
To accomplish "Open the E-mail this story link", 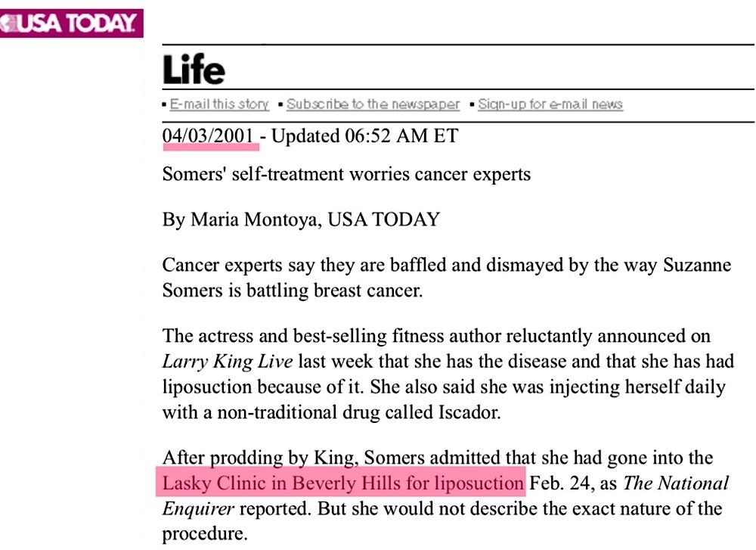I will tap(219, 104).
